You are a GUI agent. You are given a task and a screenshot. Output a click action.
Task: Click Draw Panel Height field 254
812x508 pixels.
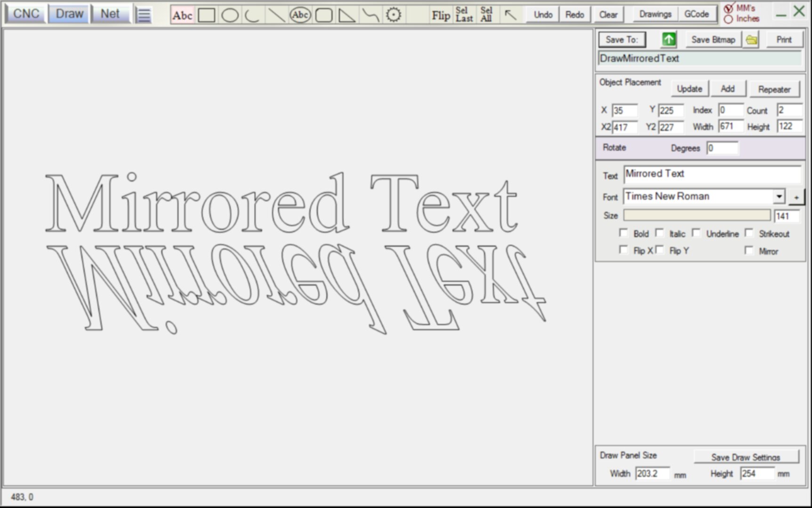757,473
